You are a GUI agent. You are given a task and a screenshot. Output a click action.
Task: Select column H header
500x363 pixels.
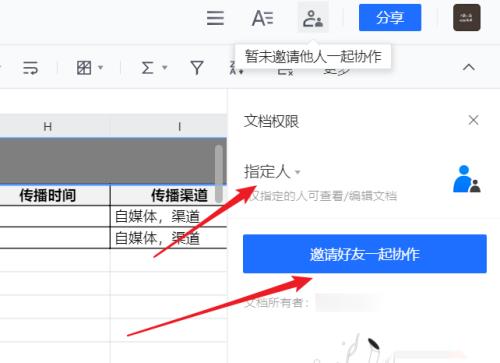point(48,127)
